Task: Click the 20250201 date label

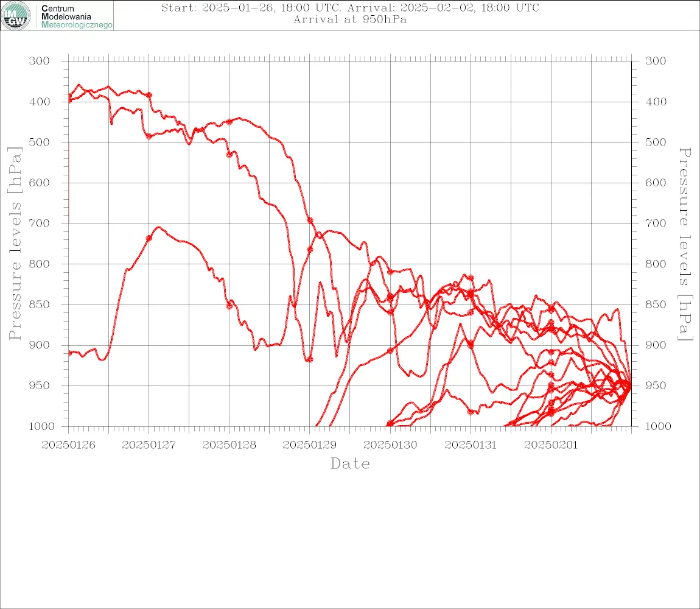Action: (551, 445)
